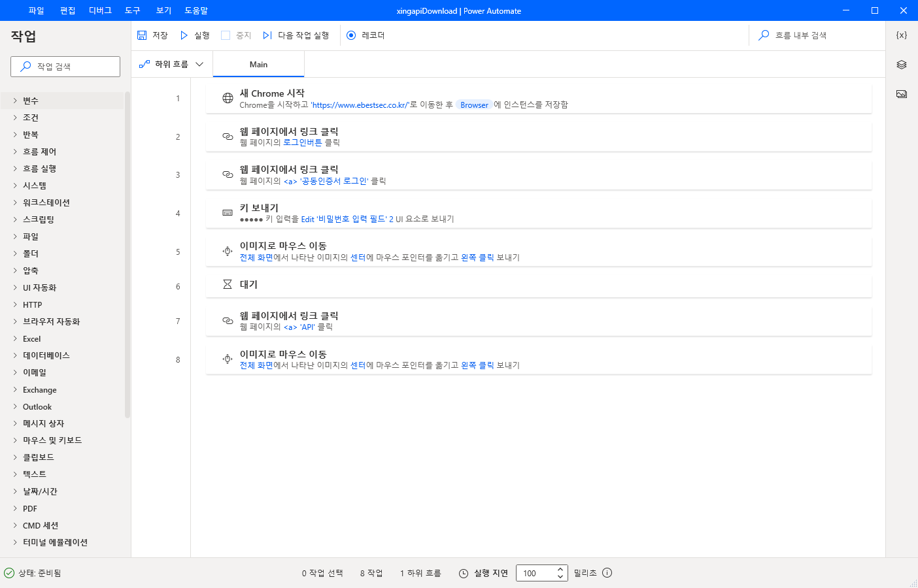Expand the Excel action group
Screen dimensions: 918x588
coord(15,338)
